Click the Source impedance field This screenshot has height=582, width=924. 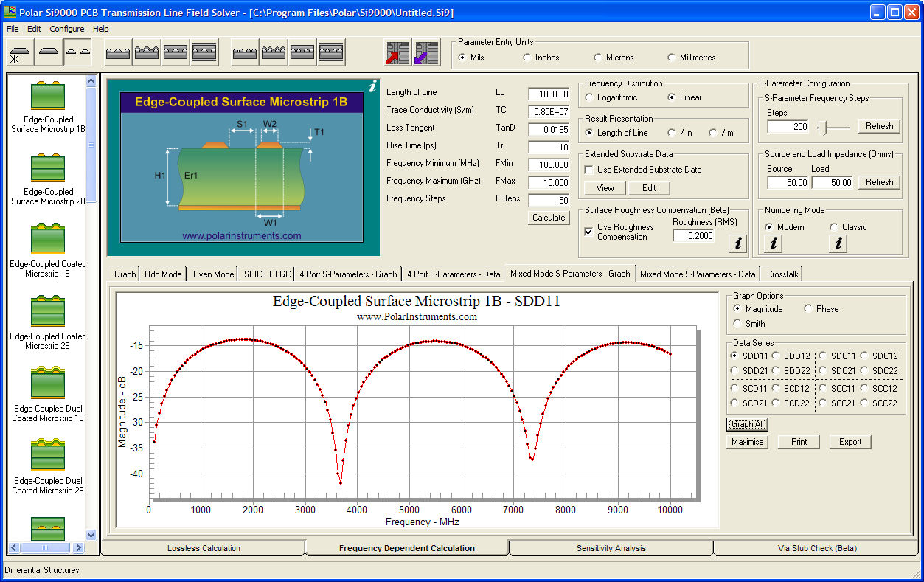[x=788, y=182]
